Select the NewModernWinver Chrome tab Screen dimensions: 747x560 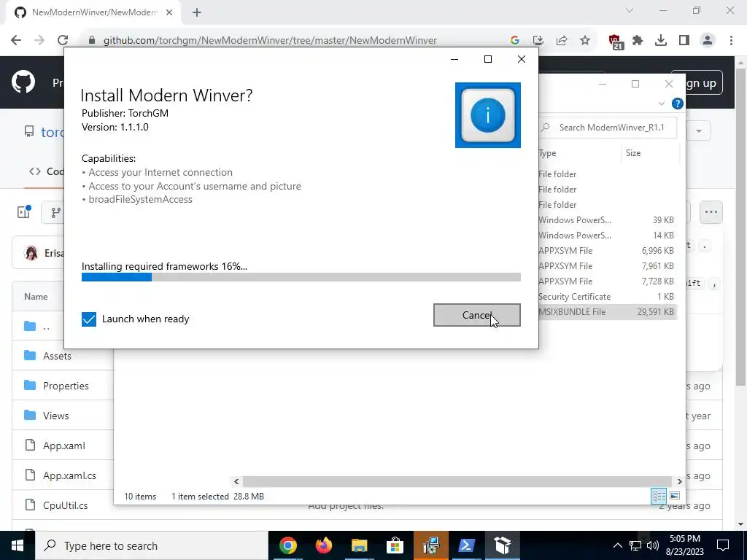coord(94,12)
